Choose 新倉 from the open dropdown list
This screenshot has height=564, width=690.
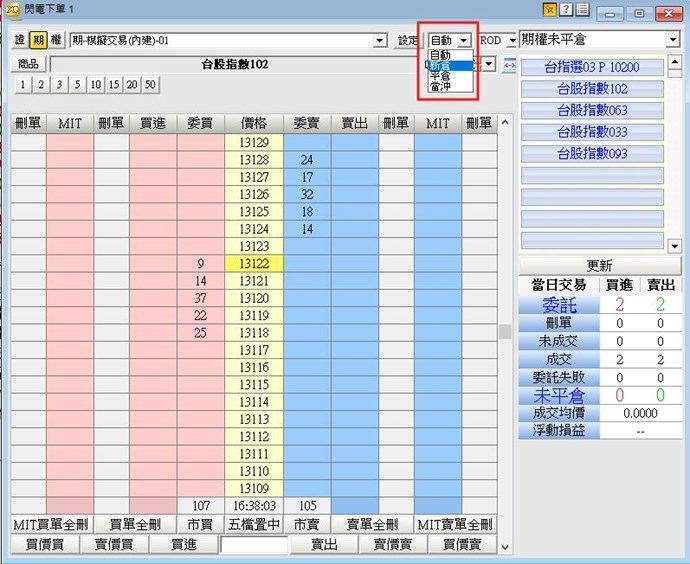click(441, 65)
